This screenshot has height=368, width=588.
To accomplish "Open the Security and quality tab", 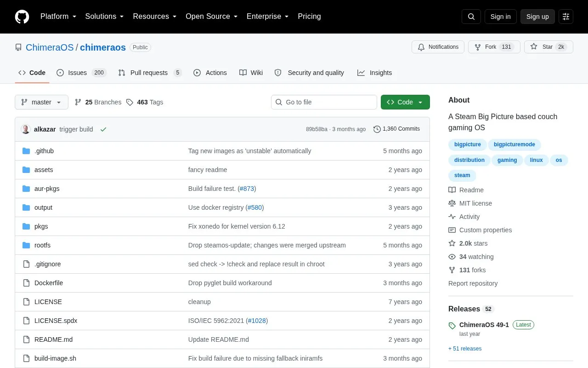I will click(309, 73).
